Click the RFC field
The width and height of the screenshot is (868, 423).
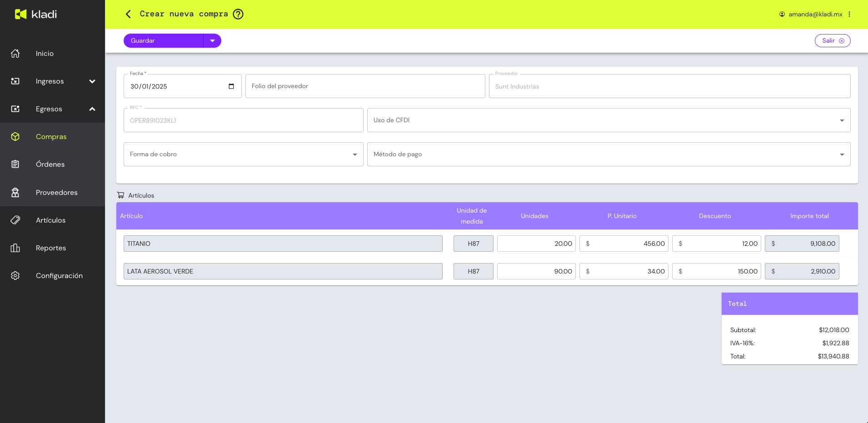[x=243, y=120]
